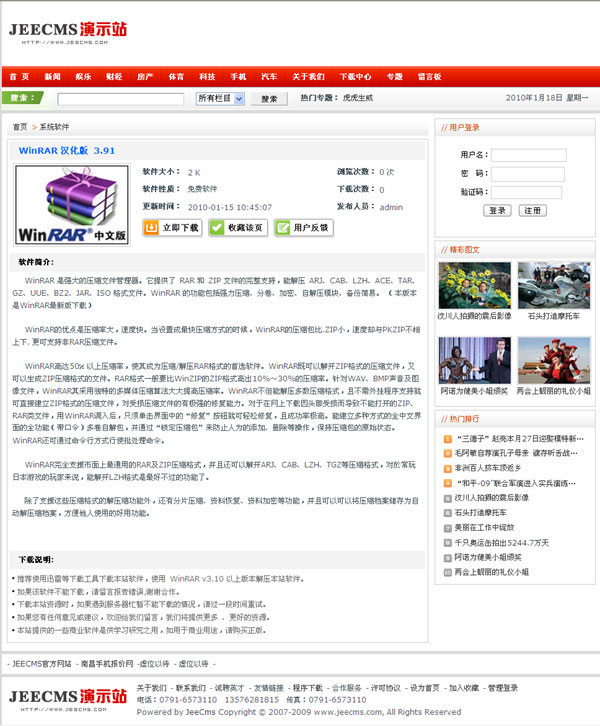Click rank icon beside “和平-09”联合军演
The height and width of the screenshot is (726, 600).
[448, 483]
